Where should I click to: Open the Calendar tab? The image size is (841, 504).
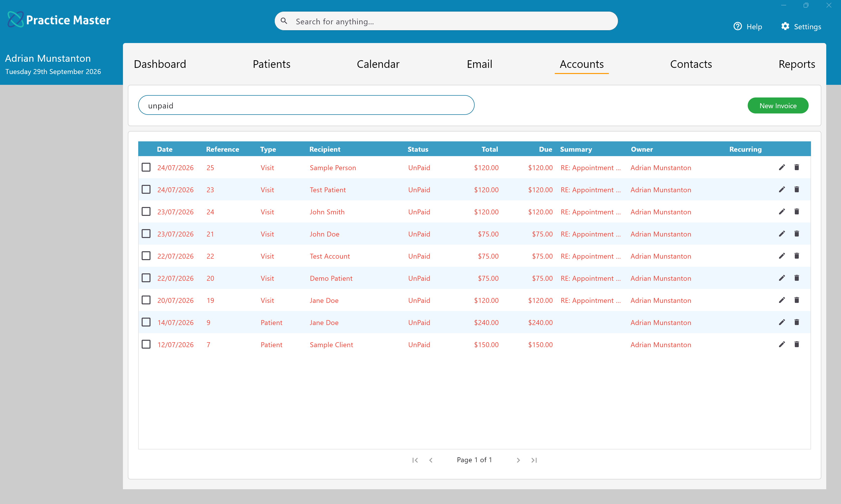pos(378,64)
